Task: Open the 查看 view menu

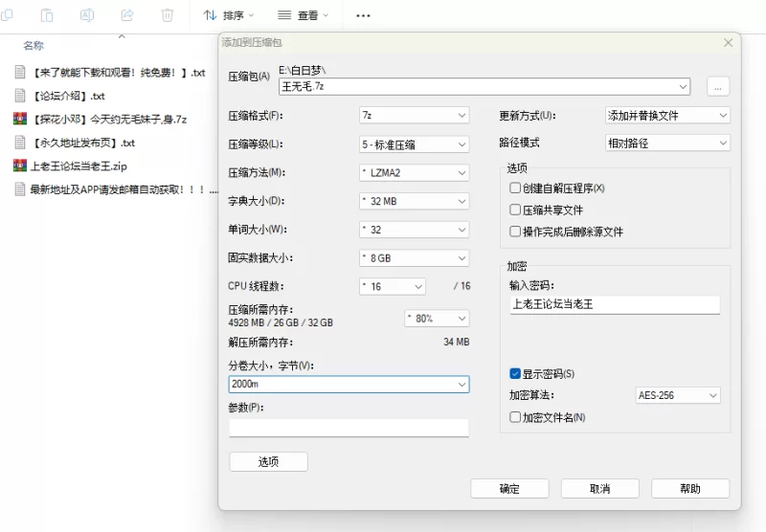Action: [x=303, y=15]
